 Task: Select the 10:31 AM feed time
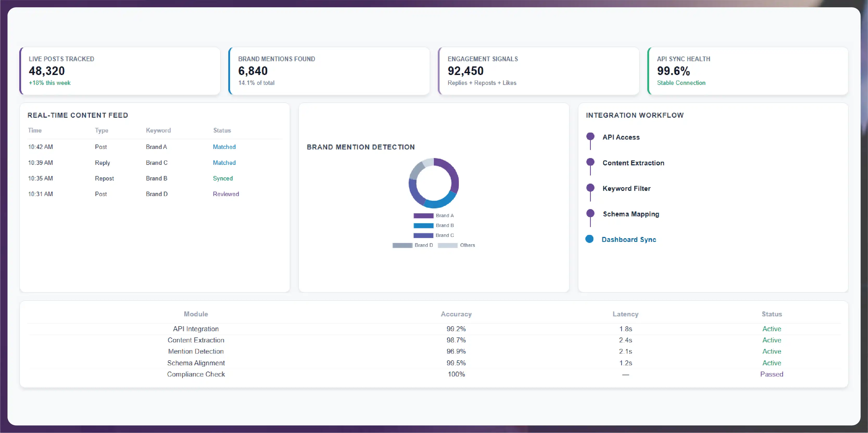(40, 194)
